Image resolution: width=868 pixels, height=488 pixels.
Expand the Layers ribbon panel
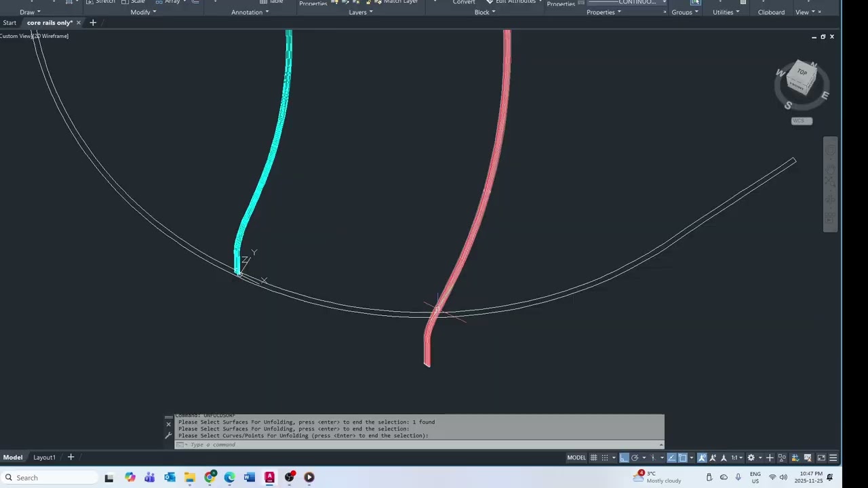coord(361,12)
